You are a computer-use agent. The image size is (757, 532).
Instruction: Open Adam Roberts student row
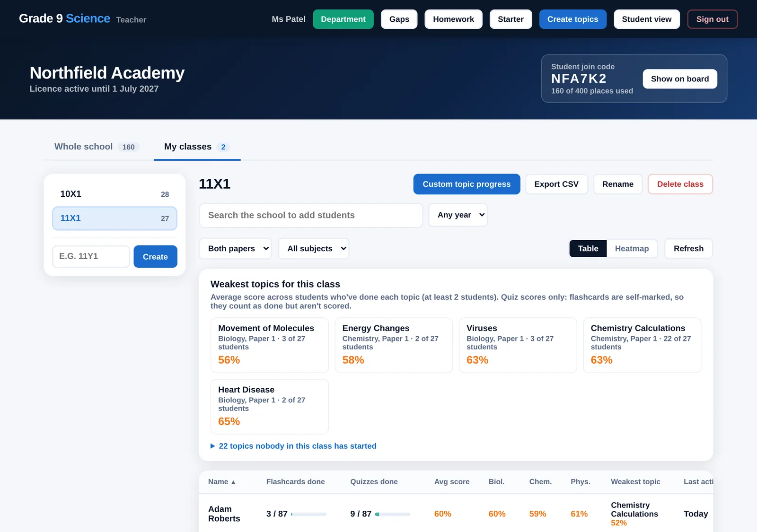click(x=456, y=514)
